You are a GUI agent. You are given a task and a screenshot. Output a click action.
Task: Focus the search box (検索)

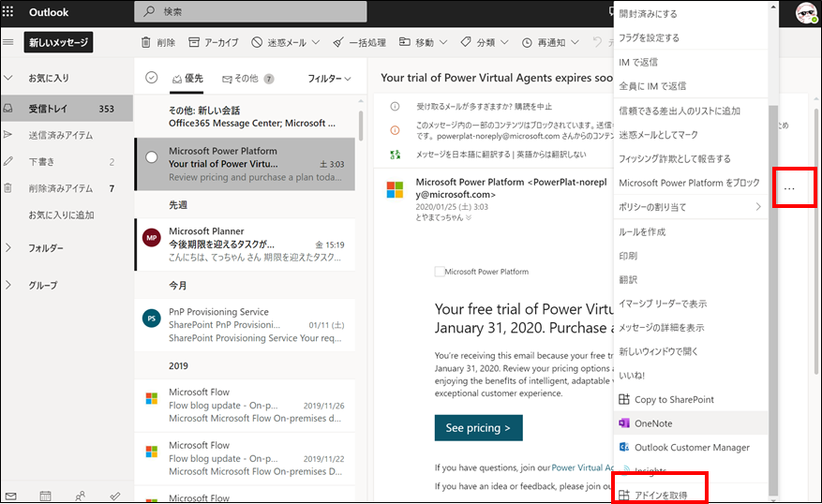(x=250, y=11)
